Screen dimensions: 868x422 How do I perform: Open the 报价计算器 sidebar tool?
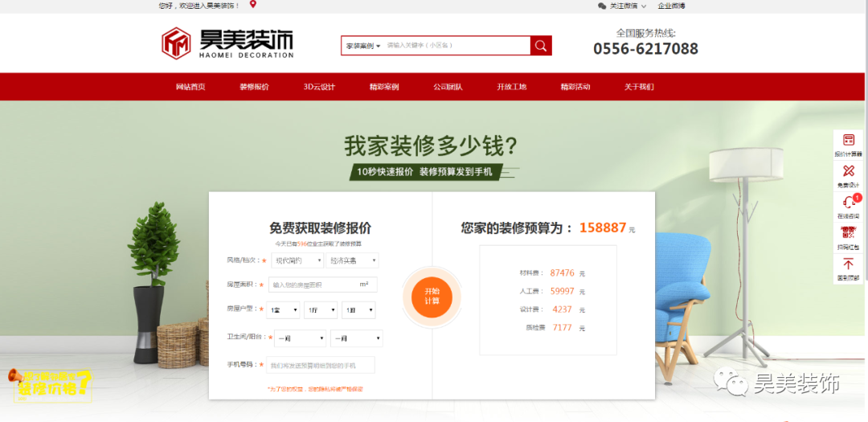[x=848, y=145]
